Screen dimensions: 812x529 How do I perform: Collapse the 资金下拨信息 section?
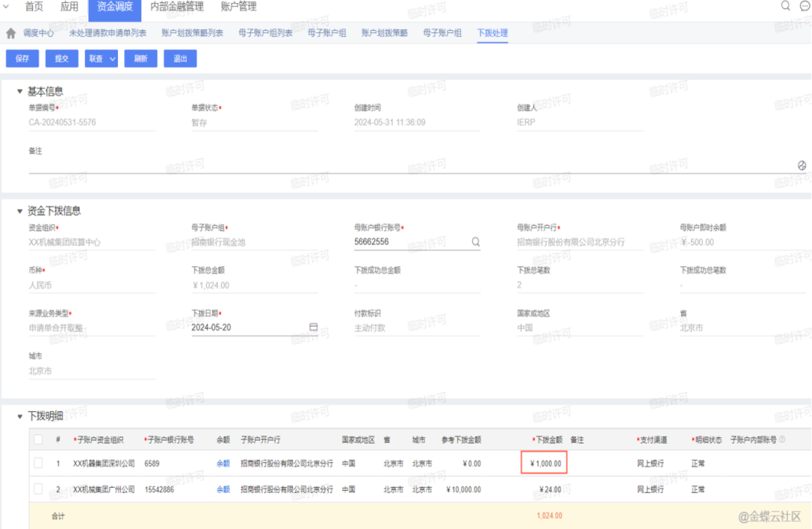(20, 211)
